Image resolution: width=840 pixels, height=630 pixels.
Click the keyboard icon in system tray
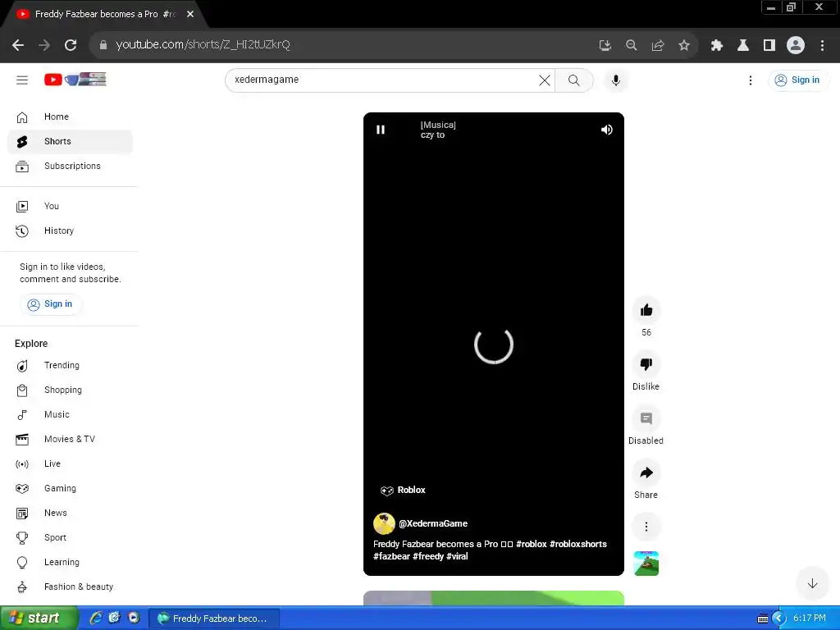pyautogui.click(x=763, y=619)
